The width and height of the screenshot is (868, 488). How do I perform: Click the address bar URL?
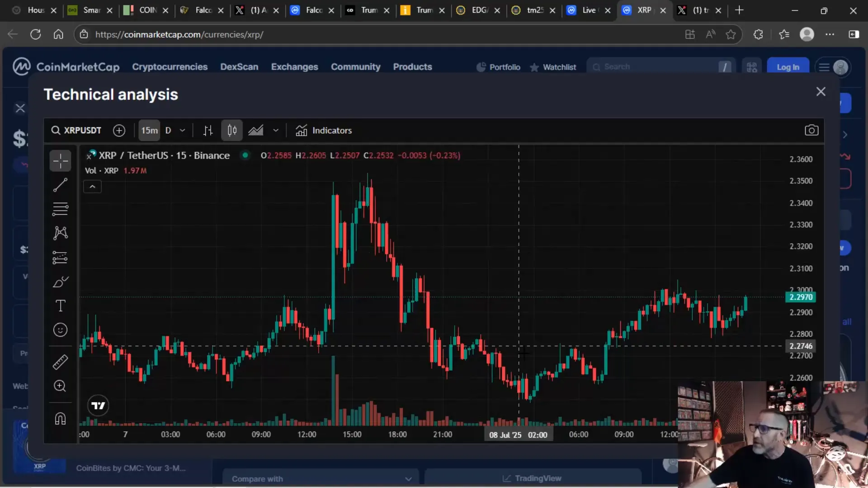click(x=179, y=34)
